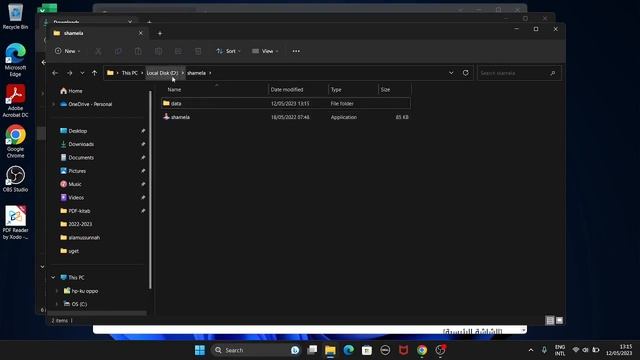
Task: Open Dell app on taskbar
Action: coord(385,350)
